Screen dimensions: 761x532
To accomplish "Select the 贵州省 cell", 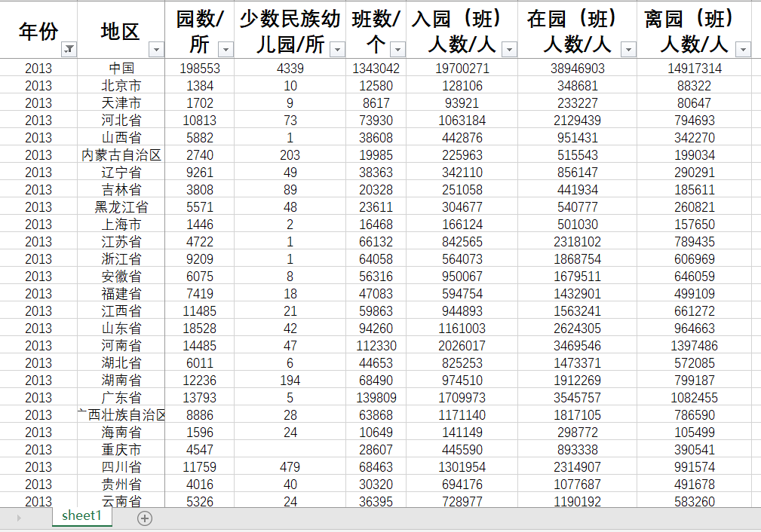I will click(121, 485).
